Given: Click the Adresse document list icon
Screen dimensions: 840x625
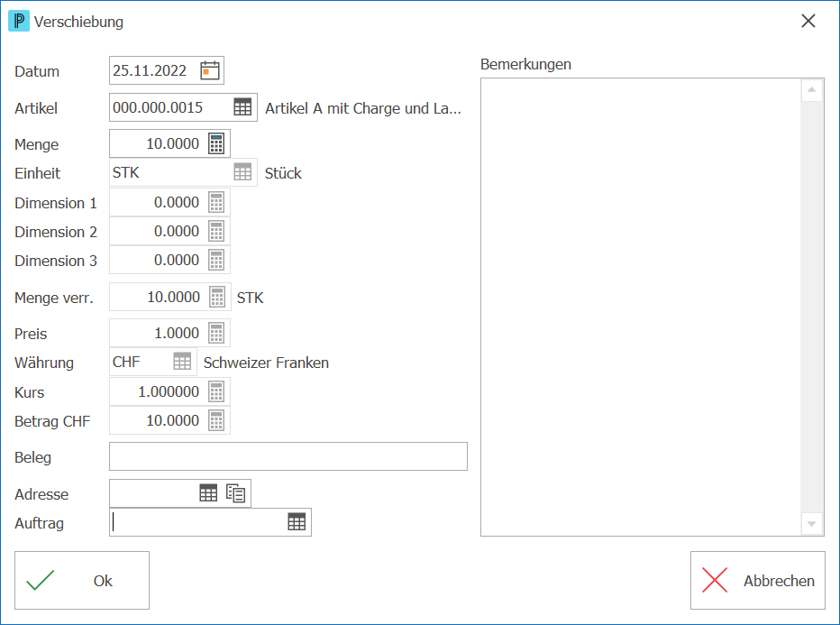Looking at the screenshot, I should [x=236, y=493].
